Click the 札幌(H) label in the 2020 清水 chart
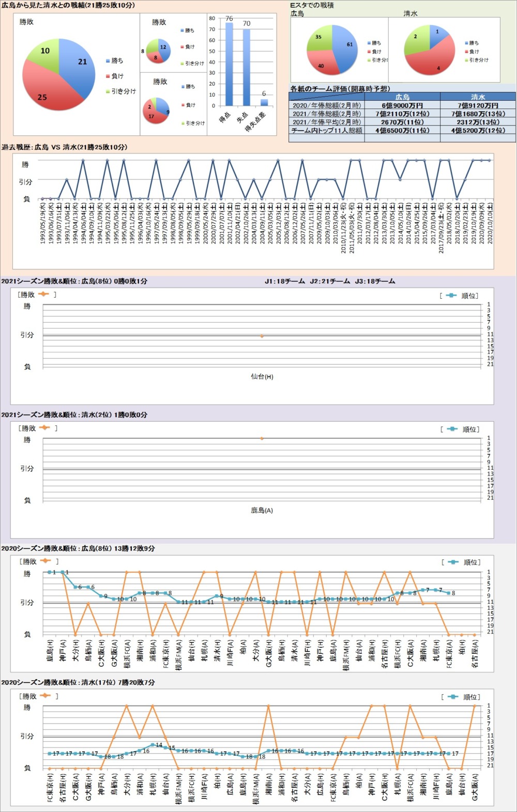The image size is (517, 812). click(x=153, y=784)
